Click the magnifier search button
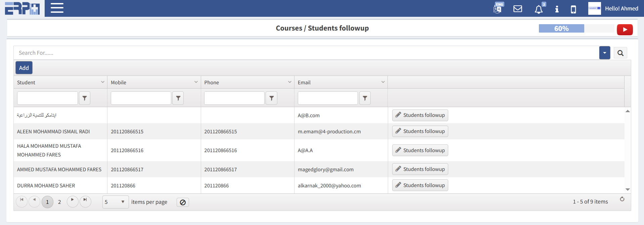The height and width of the screenshot is (225, 644). (x=620, y=53)
